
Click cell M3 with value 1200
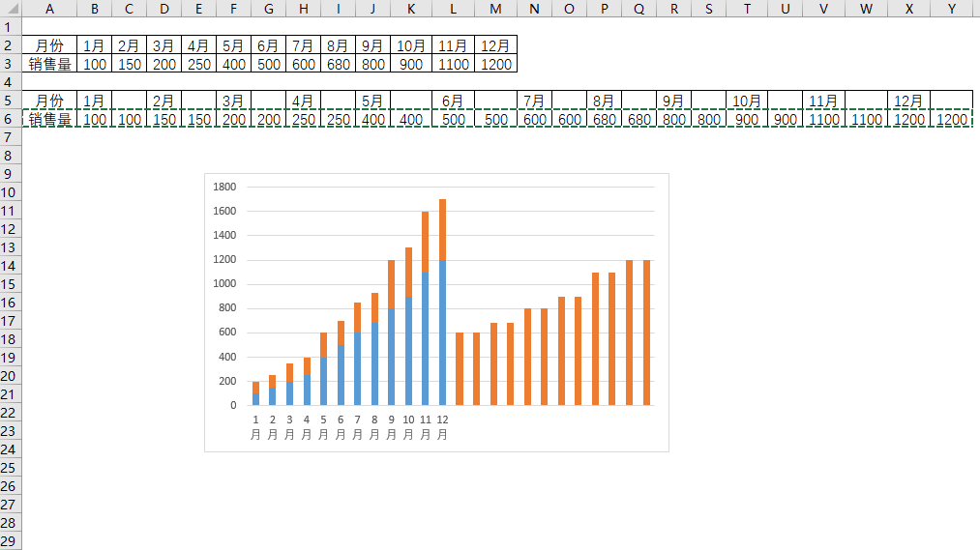tap(495, 64)
